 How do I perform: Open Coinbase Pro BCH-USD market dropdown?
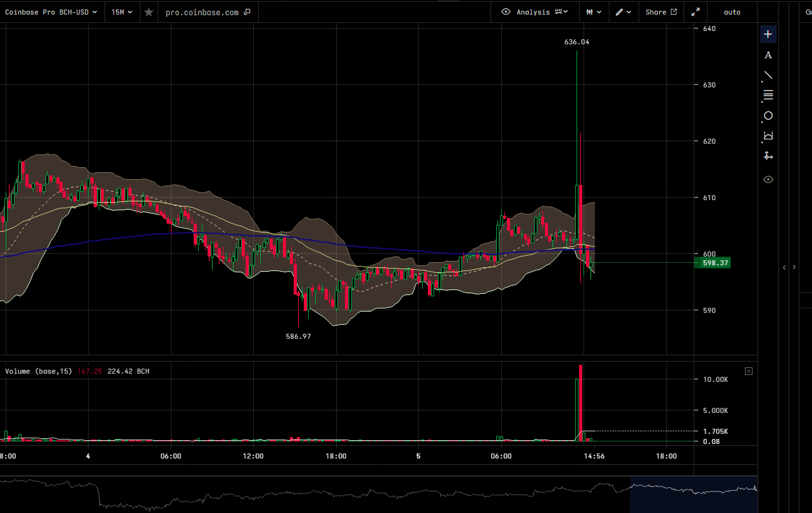(51, 12)
